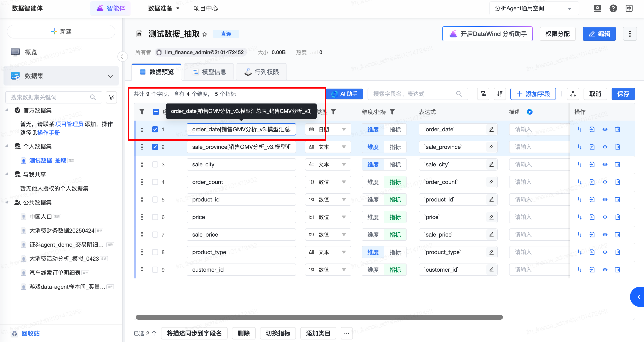This screenshot has height=342, width=644.
Task: Collapse the 官方数据集 tree node
Action: (7, 110)
